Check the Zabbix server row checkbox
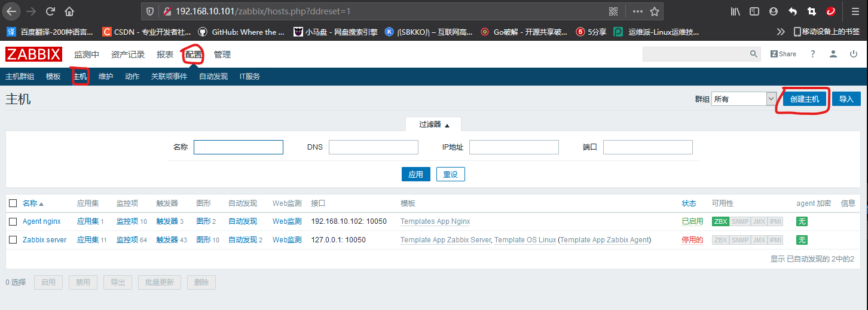 (13, 240)
